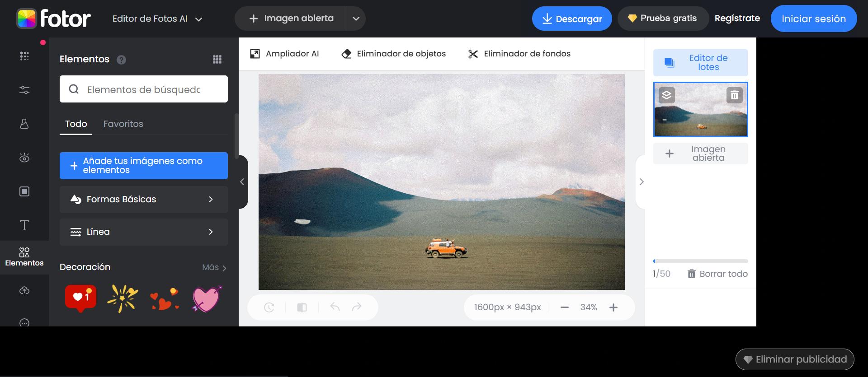
Task: Collapse the Elementos left panel
Action: coord(243,182)
